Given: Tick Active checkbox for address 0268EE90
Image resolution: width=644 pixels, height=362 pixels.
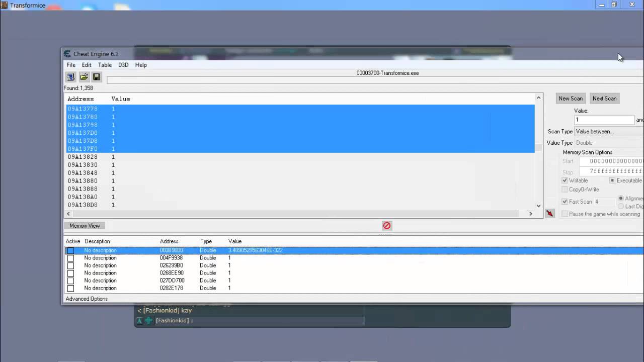Looking at the screenshot, I should 70,273.
